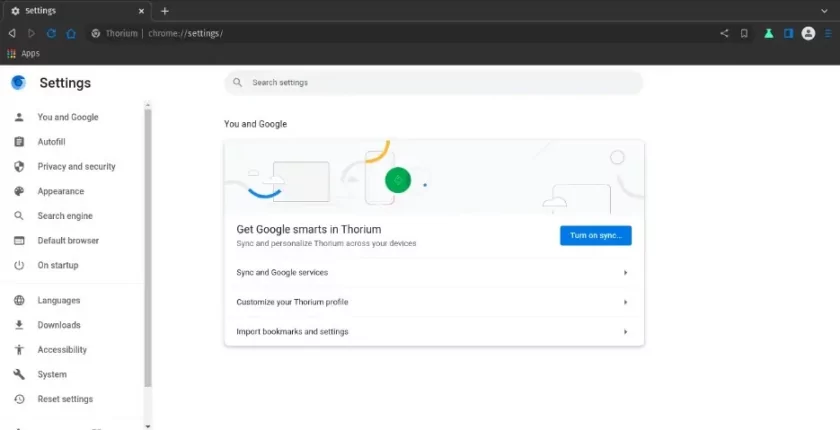The height and width of the screenshot is (430, 840).
Task: Expand Sync and Google services arrow
Action: point(625,273)
